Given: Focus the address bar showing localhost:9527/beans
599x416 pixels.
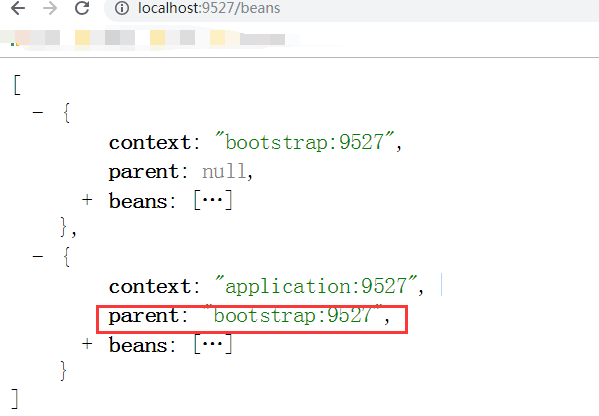Looking at the screenshot, I should coord(351,8).
